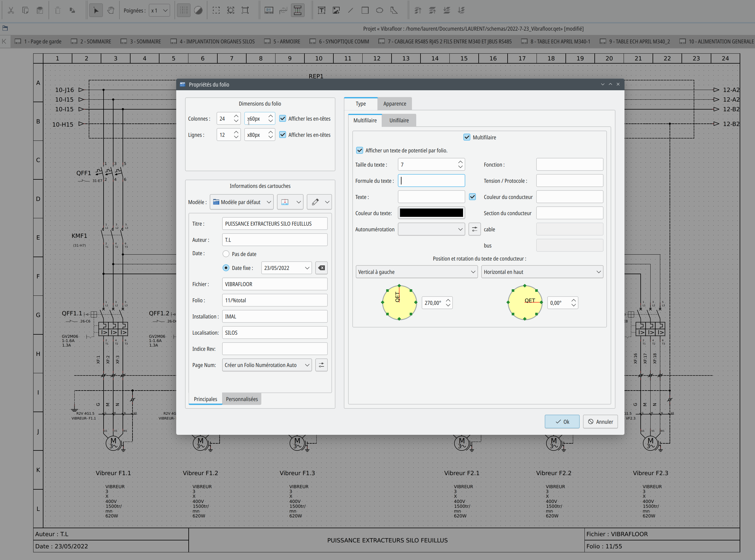755x560 pixels.
Task: Select the Date fixe radio button
Action: click(x=226, y=268)
